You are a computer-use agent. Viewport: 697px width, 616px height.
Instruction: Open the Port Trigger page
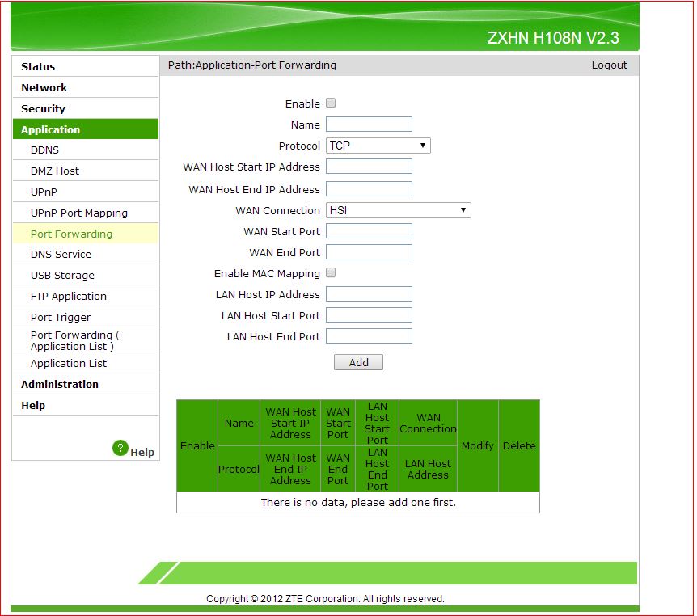point(86,317)
